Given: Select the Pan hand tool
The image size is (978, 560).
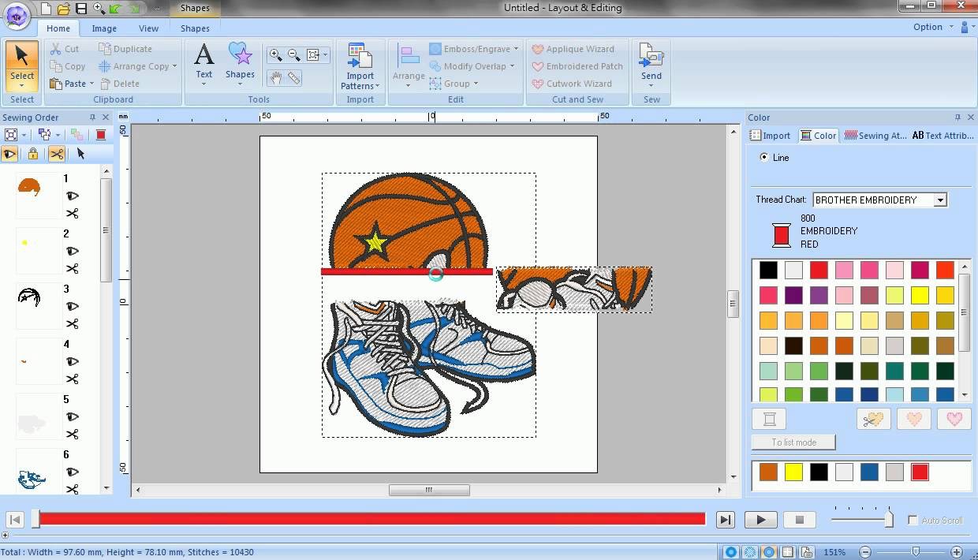Looking at the screenshot, I should 275,78.
